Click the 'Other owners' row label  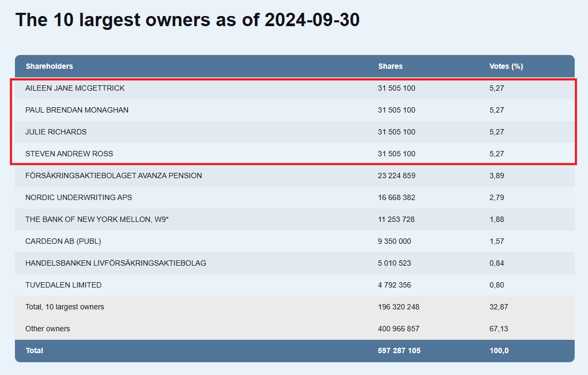pyautogui.click(x=47, y=329)
